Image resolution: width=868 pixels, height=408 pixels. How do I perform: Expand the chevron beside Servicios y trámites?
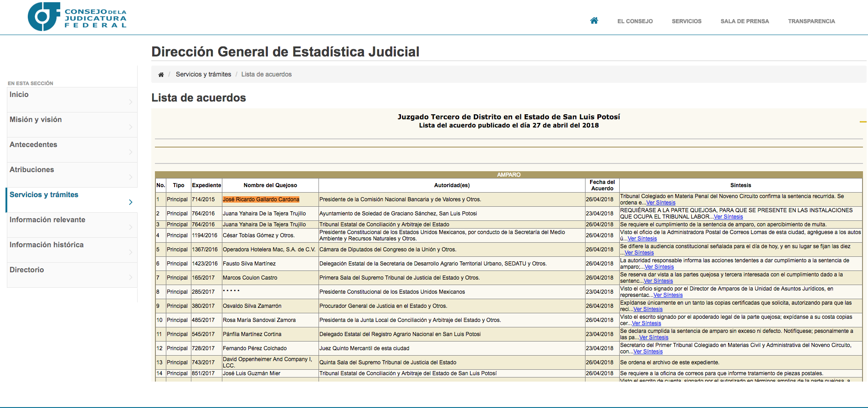tap(131, 202)
